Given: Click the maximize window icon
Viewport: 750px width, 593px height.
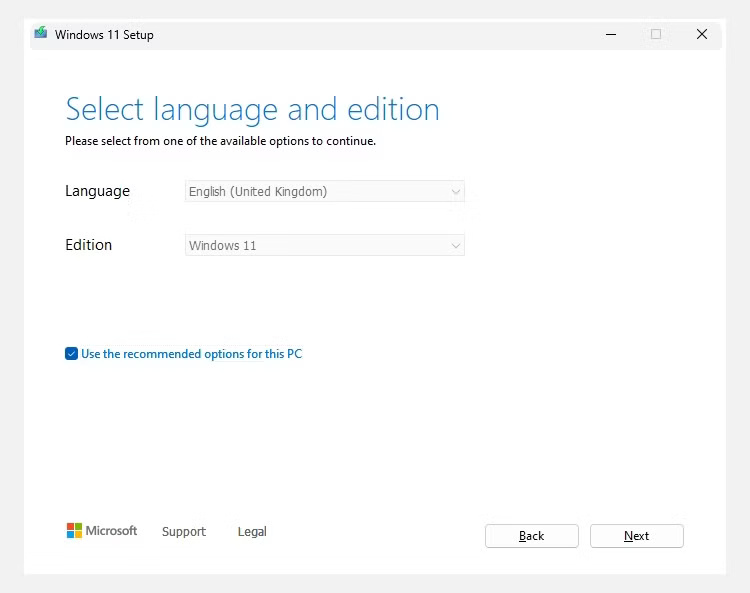Looking at the screenshot, I should 656,34.
